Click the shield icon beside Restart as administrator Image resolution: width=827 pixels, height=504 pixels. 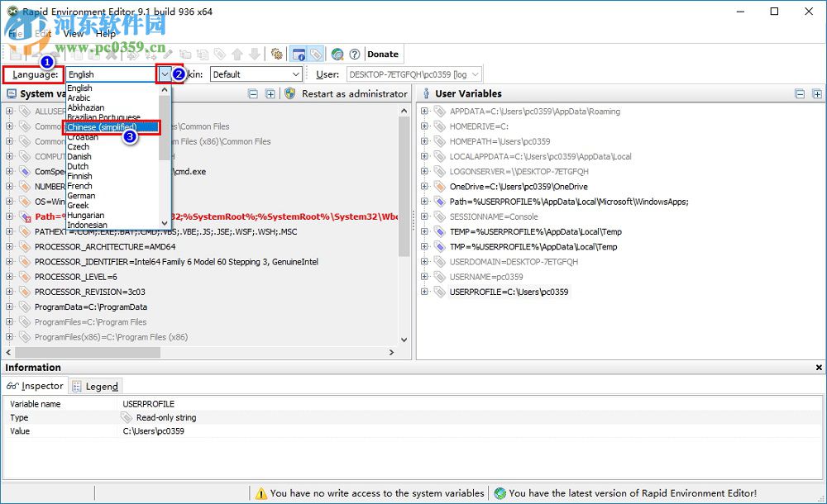point(289,93)
